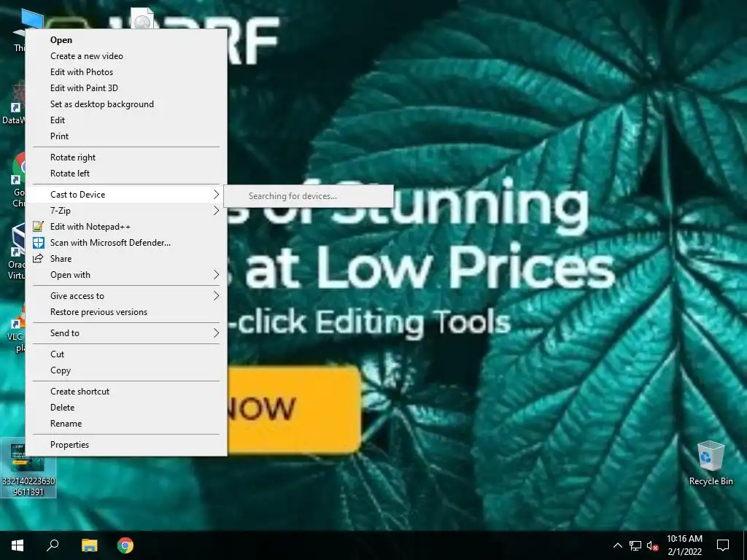The image size is (747, 560).
Task: Open the taskbar search magnifier
Action: click(53, 545)
